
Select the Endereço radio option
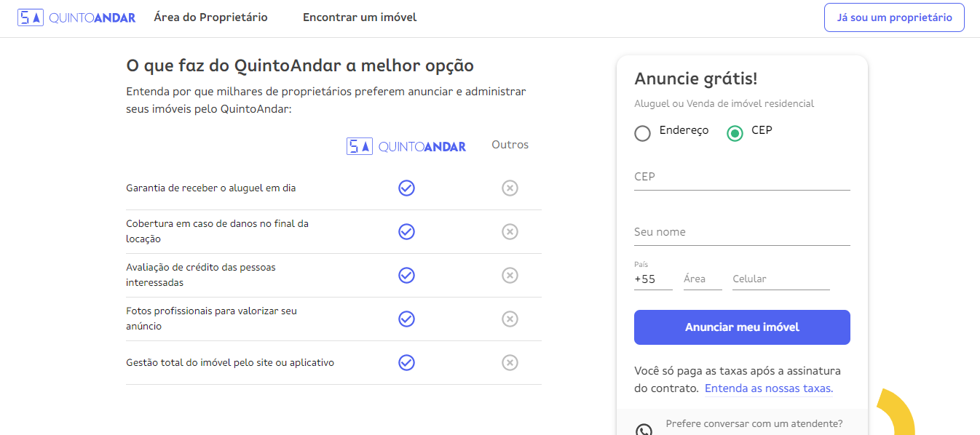(x=642, y=133)
